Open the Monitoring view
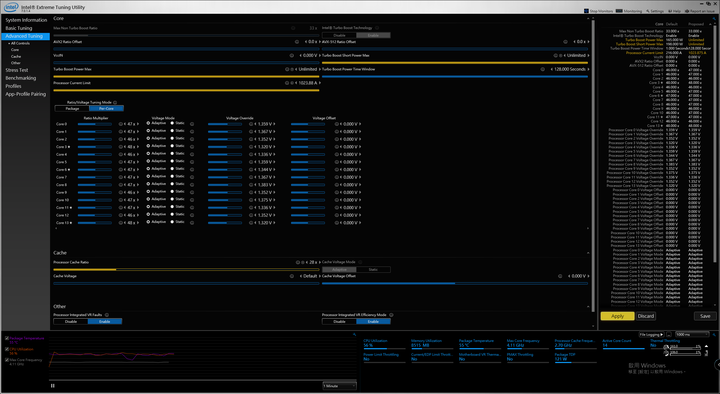Screen dimensions: 720x394 click(629, 11)
